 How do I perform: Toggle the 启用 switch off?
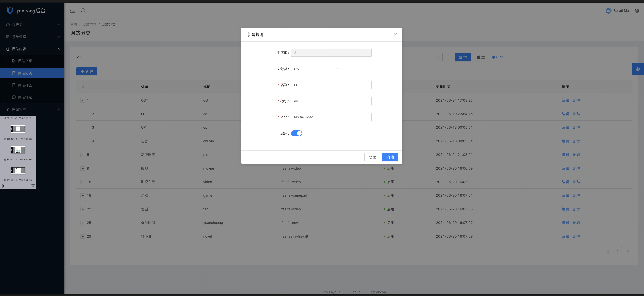296,133
